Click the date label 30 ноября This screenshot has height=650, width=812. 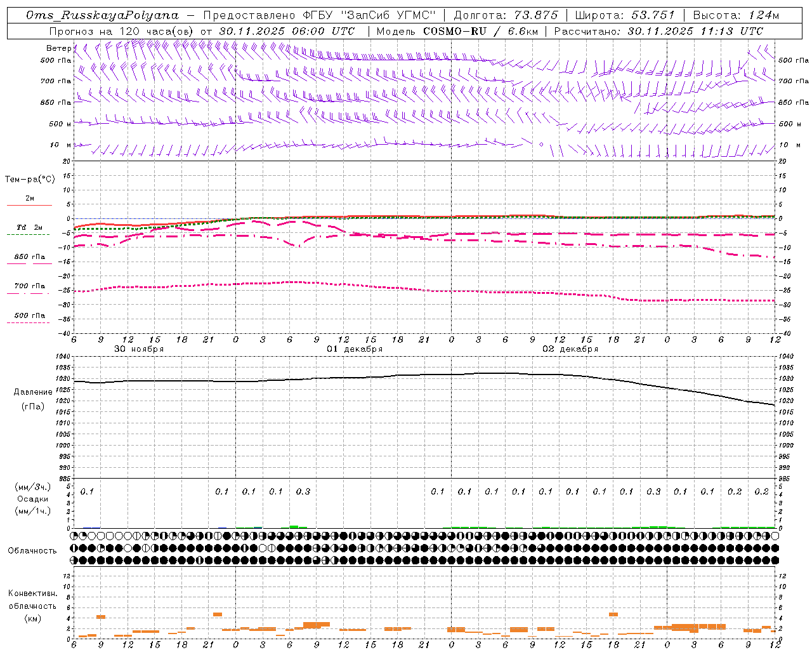click(x=139, y=349)
